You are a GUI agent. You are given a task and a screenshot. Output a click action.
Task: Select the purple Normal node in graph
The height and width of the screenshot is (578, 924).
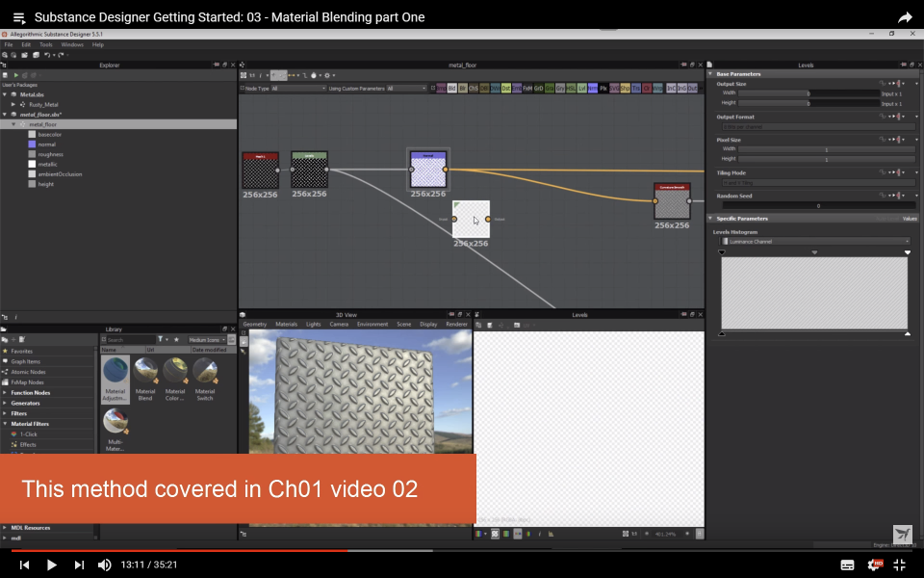point(427,170)
